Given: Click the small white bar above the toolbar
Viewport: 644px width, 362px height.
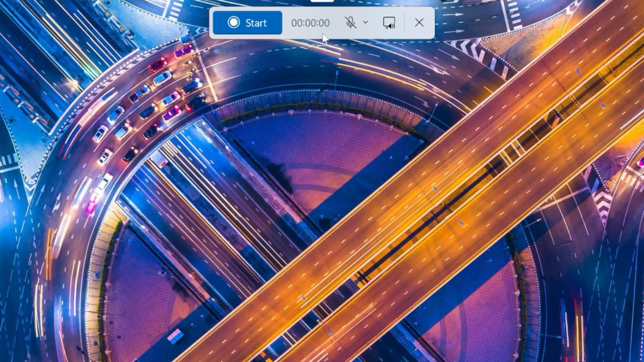Looking at the screenshot, I should 323,1.
